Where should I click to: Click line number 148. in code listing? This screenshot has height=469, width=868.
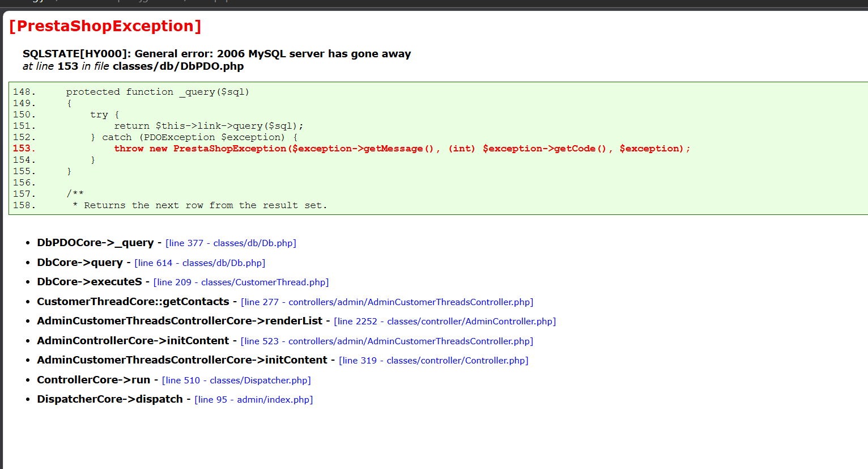24,92
